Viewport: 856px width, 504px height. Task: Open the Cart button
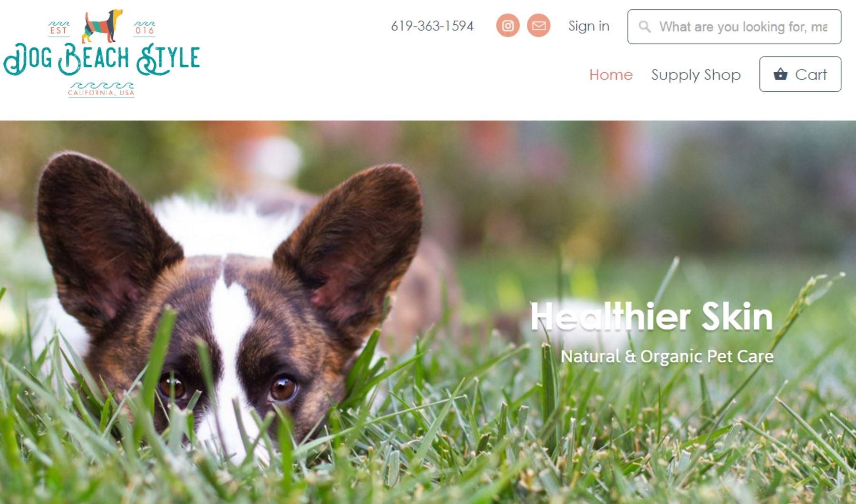pos(800,74)
